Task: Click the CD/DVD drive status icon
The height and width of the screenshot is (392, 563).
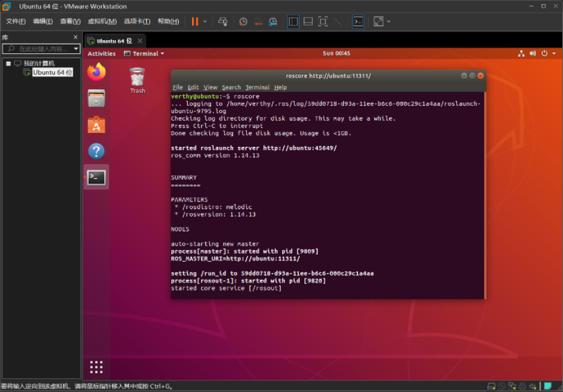Action: [x=502, y=386]
